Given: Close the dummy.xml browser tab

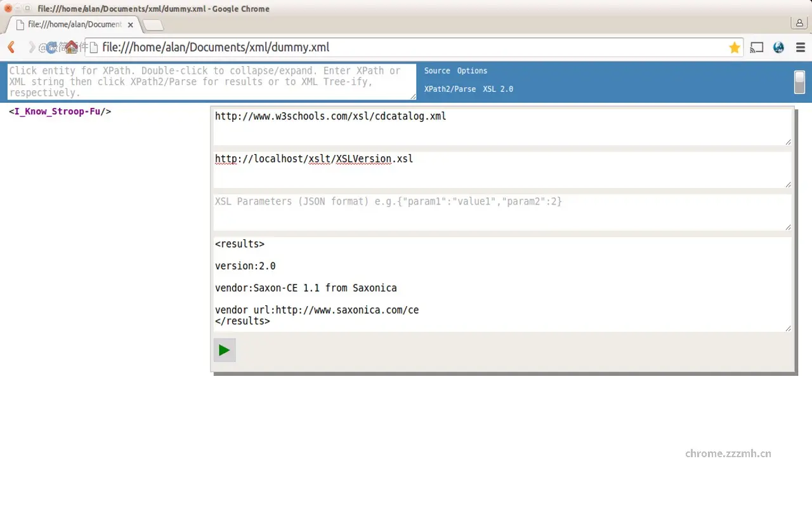Looking at the screenshot, I should click(131, 25).
